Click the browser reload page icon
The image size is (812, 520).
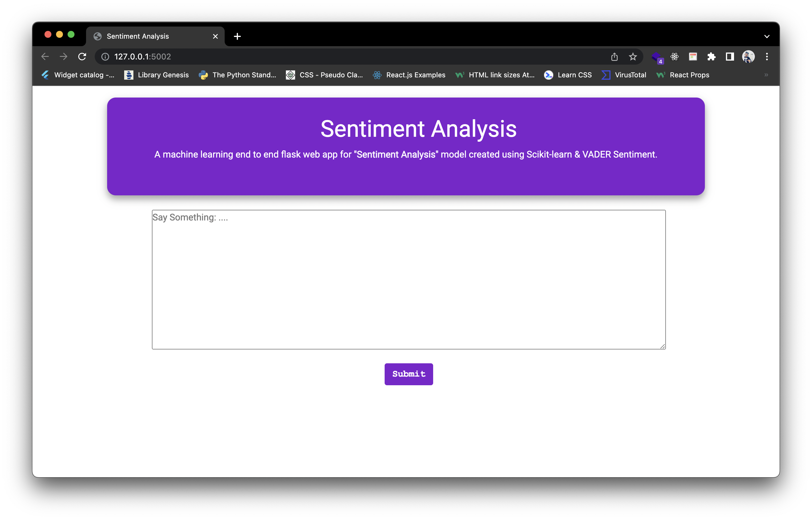click(x=82, y=56)
